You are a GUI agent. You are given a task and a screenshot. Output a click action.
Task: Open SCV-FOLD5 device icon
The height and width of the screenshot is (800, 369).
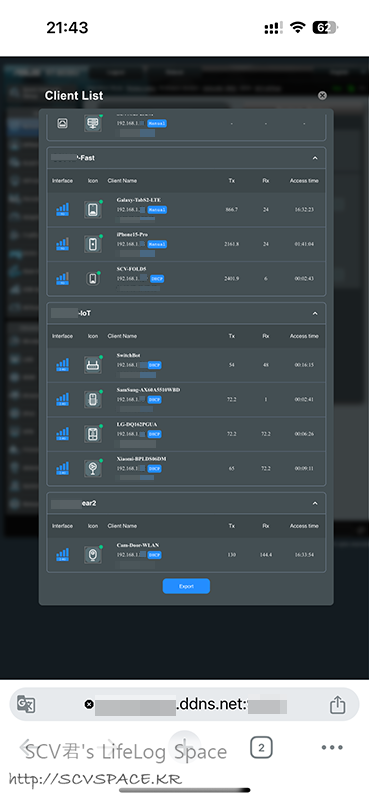pyautogui.click(x=93, y=279)
